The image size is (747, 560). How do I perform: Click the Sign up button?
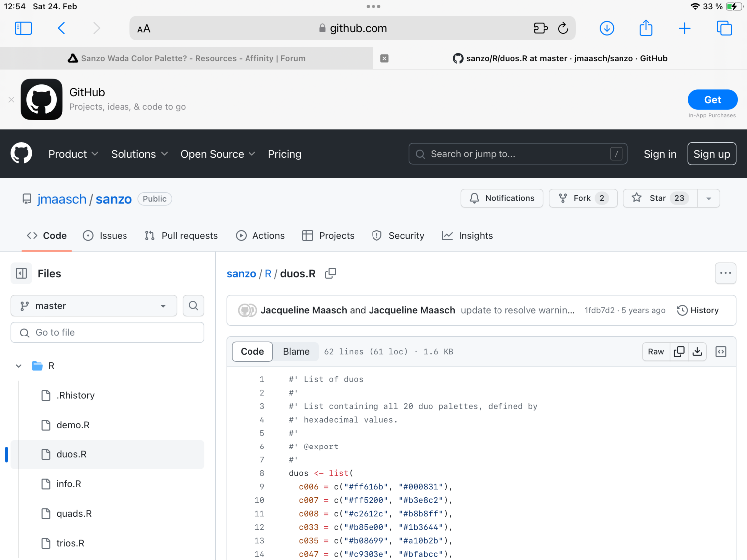711,154
